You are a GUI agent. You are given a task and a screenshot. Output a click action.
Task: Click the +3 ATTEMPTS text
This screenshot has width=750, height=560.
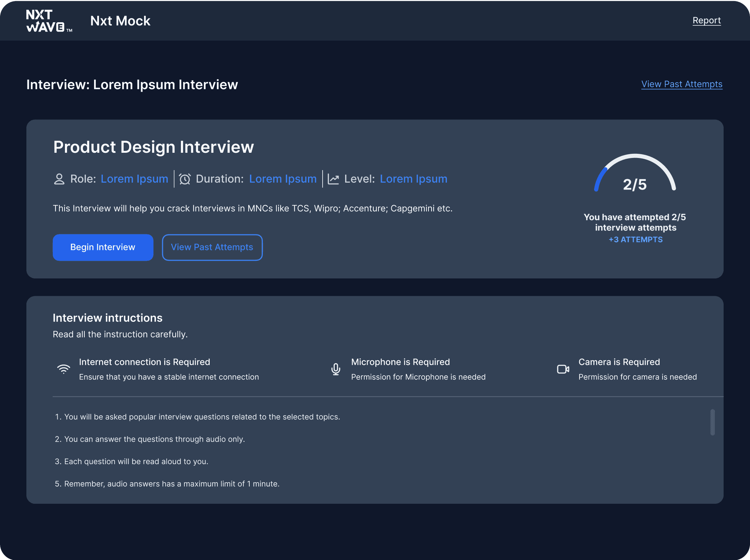point(635,240)
